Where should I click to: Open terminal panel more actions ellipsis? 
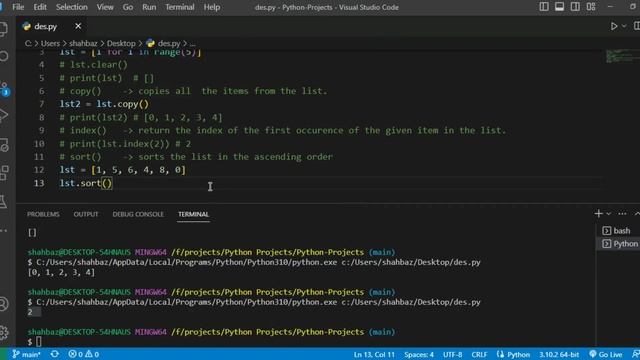622,213
